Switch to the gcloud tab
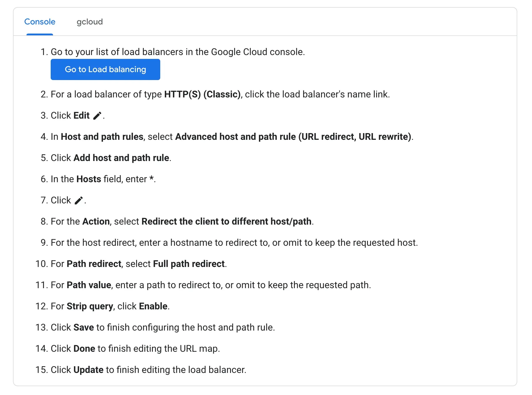The width and height of the screenshot is (532, 395). pyautogui.click(x=90, y=22)
